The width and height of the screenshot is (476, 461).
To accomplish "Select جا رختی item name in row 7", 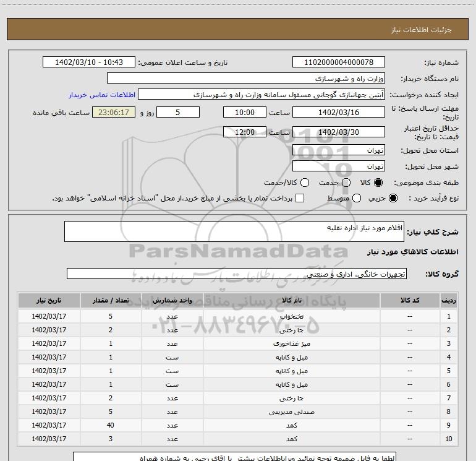I will tap(291, 398).
